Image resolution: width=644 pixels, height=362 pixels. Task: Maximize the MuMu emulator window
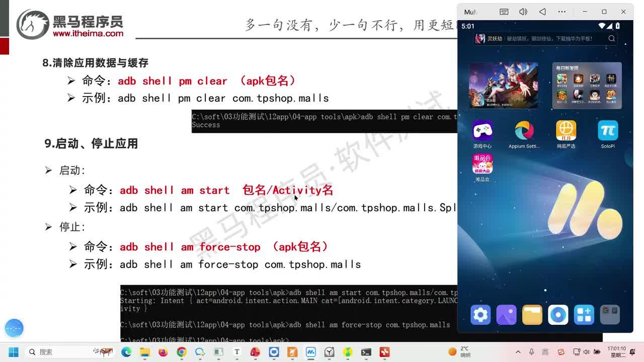point(604,12)
